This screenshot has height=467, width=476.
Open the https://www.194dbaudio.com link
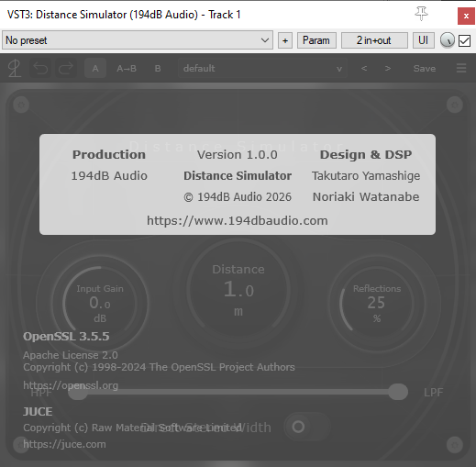tap(238, 220)
